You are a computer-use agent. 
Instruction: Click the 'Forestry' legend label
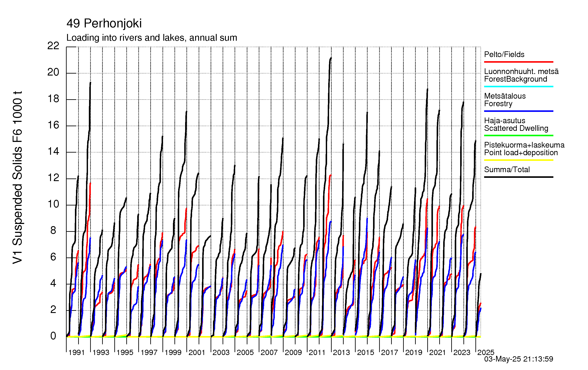pyautogui.click(x=498, y=104)
